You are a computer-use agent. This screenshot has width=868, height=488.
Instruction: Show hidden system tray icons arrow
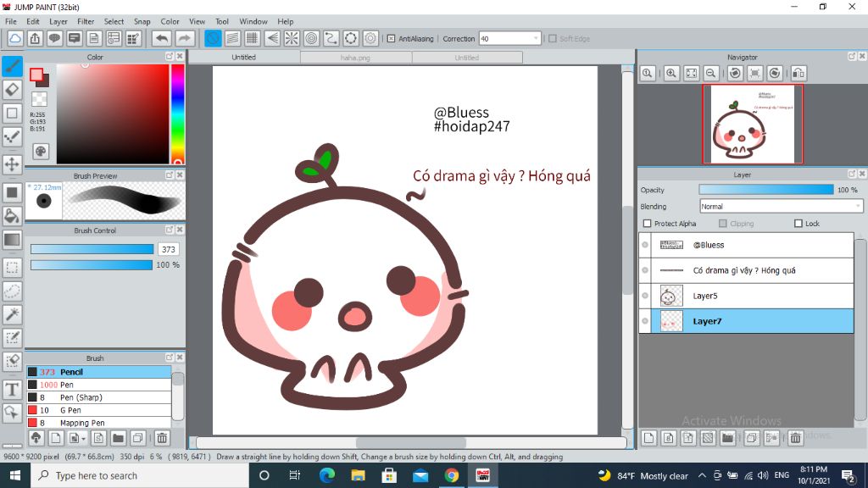pyautogui.click(x=702, y=475)
